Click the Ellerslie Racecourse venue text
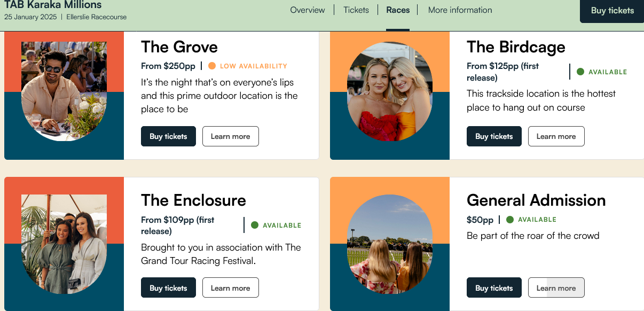 (x=97, y=17)
